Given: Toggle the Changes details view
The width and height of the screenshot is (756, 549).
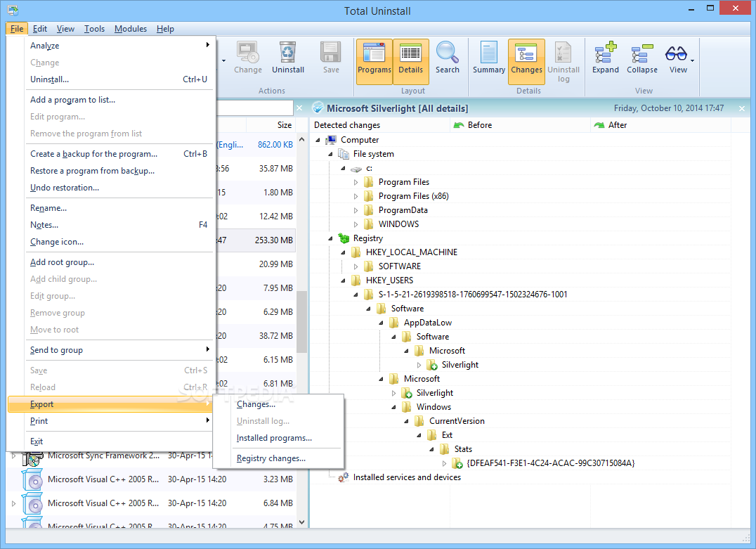Looking at the screenshot, I should click(526, 62).
